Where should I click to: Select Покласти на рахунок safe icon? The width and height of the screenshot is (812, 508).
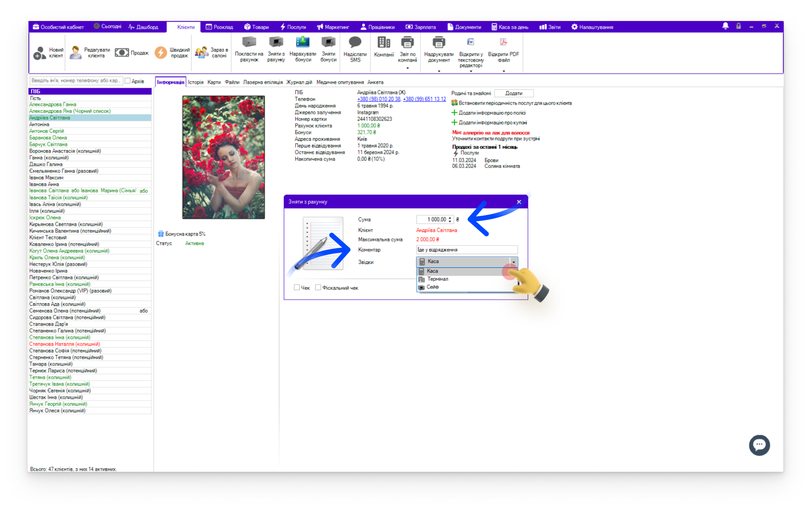click(249, 42)
